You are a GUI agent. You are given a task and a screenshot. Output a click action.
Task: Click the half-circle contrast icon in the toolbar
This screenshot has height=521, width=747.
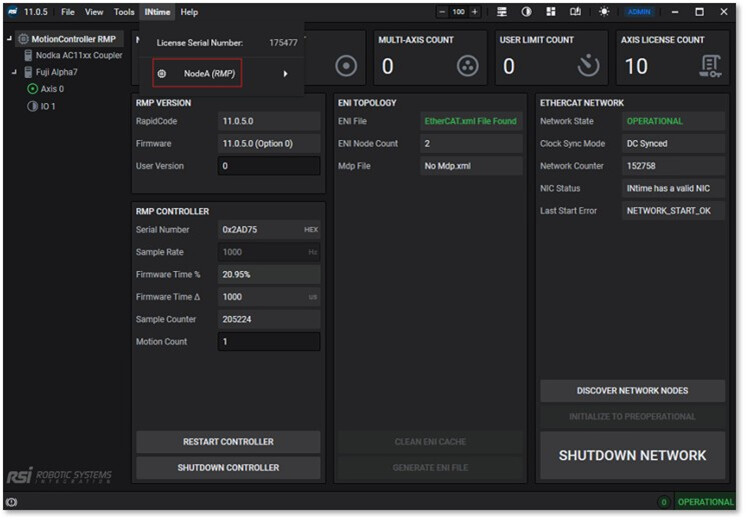point(526,12)
